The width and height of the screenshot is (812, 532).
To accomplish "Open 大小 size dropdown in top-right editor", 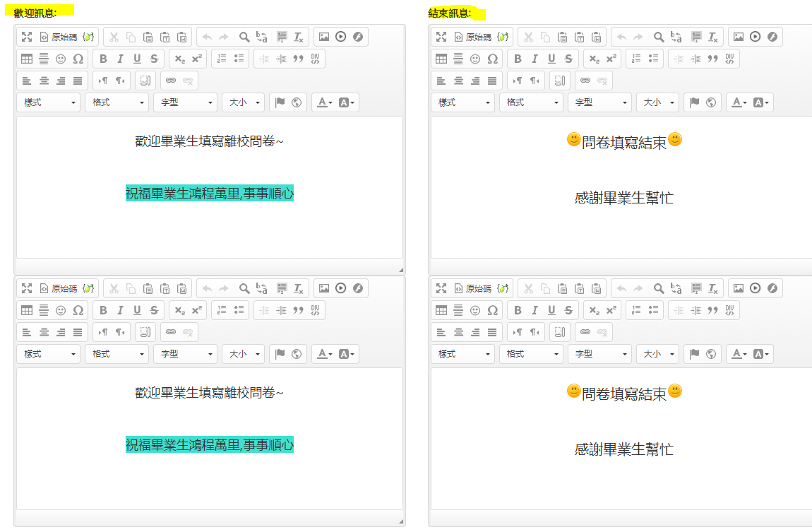I will 657,102.
